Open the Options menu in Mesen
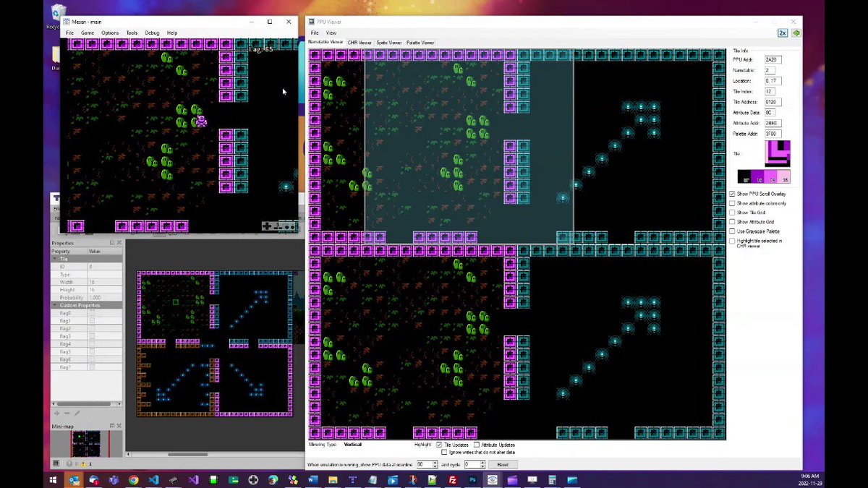Image resolution: width=868 pixels, height=488 pixels. (110, 33)
